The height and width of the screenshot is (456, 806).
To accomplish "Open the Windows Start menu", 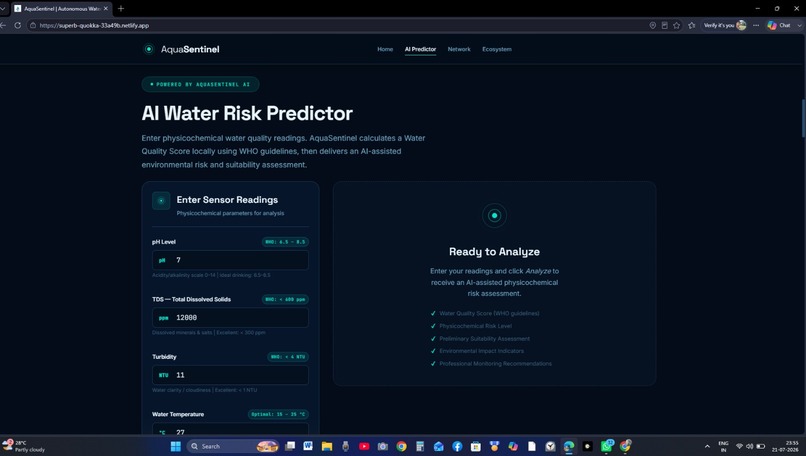I will [x=175, y=446].
